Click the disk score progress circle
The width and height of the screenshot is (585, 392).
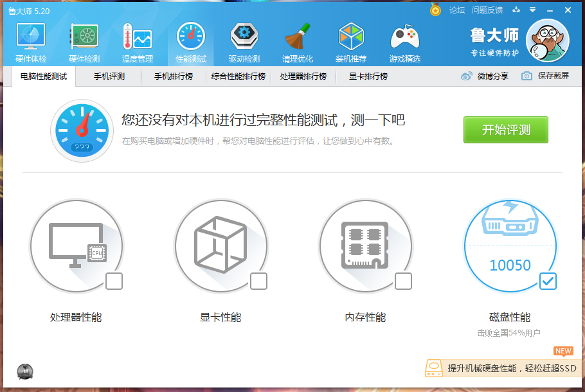coord(510,246)
